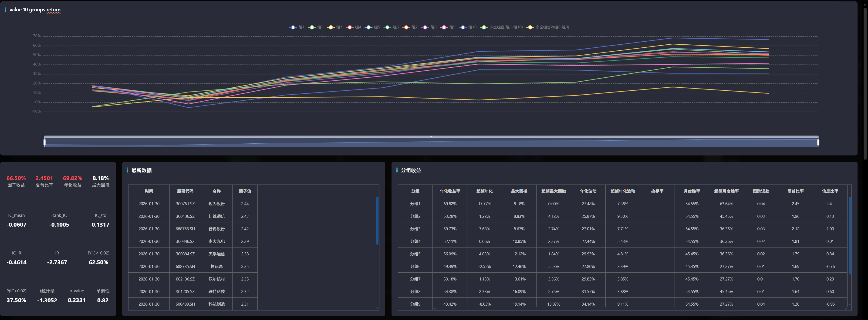This screenshot has width=868, height=320.
Task: Select the 分组1 row in 分组收益
Action: (415, 204)
